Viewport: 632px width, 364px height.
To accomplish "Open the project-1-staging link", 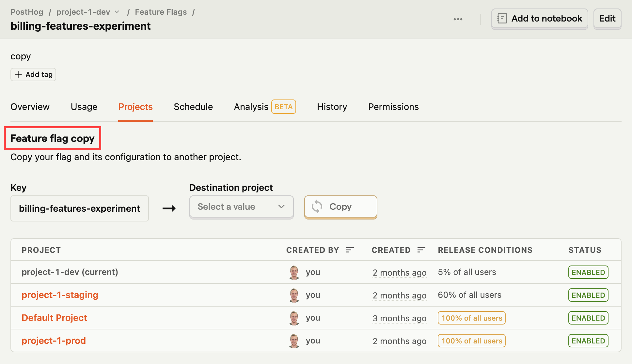I will click(x=60, y=295).
